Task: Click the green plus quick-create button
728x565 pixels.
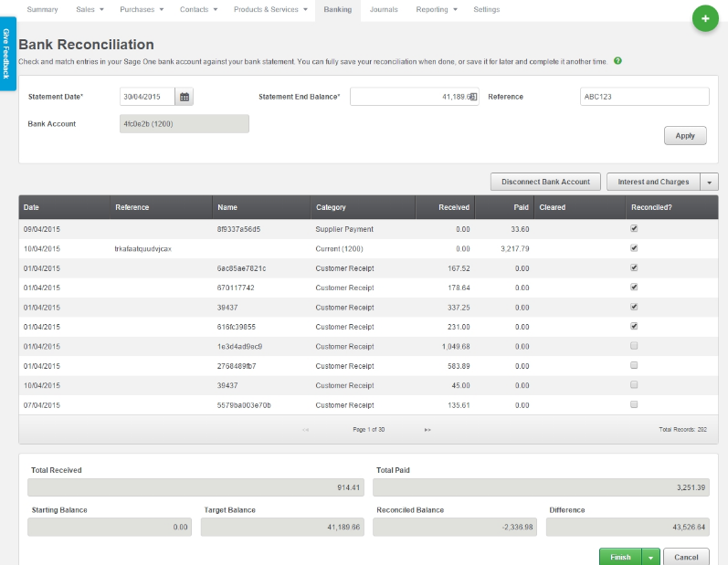Action: coord(704,18)
